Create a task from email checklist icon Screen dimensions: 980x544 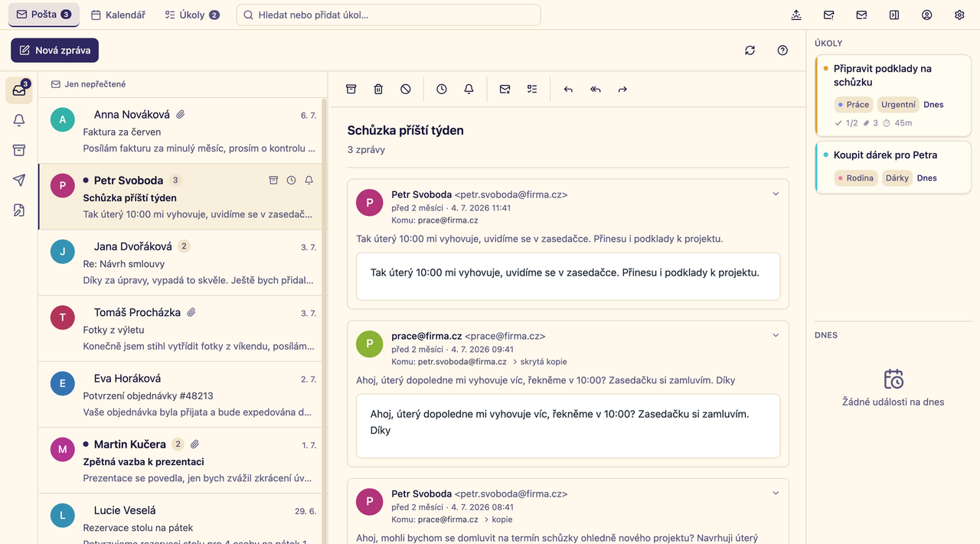click(x=532, y=89)
